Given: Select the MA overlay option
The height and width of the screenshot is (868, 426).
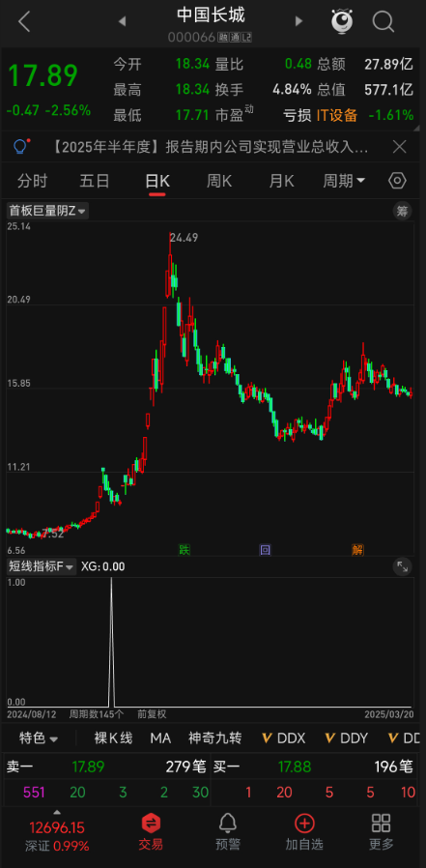Looking at the screenshot, I should click(160, 738).
